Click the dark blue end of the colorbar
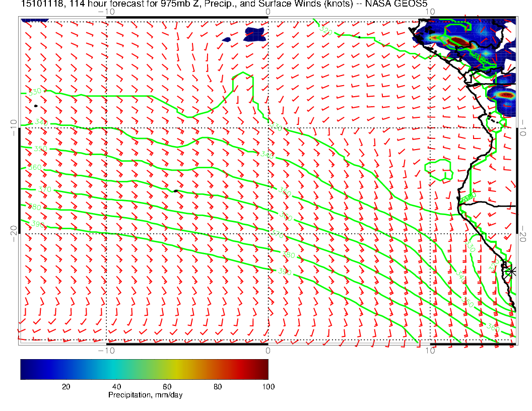This screenshot has height=411, width=532. (25, 369)
